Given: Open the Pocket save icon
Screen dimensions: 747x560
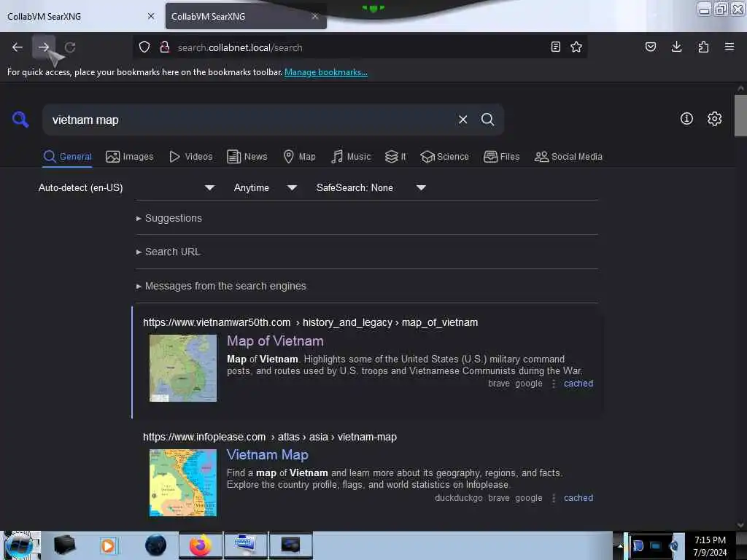Looking at the screenshot, I should 650,47.
